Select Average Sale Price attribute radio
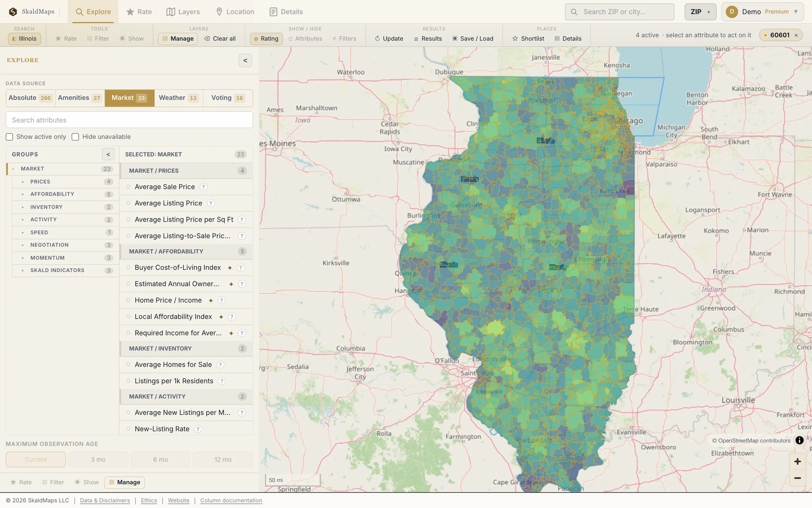 [128, 187]
